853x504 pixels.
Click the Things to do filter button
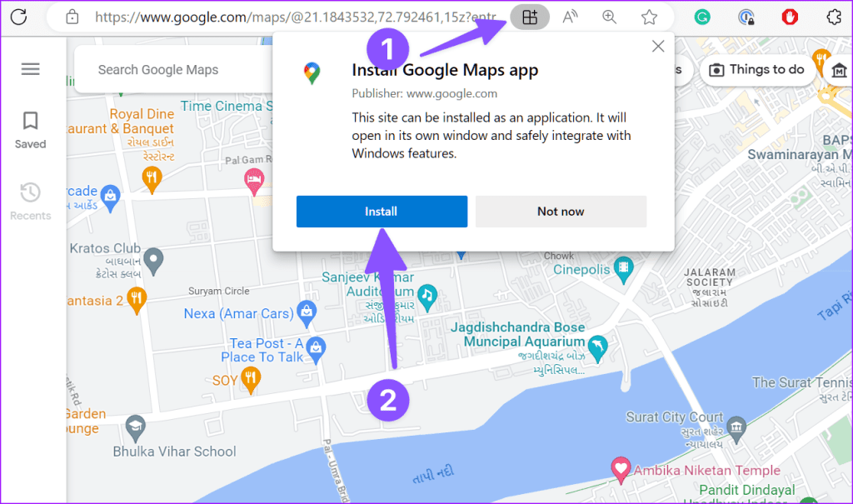tap(757, 70)
